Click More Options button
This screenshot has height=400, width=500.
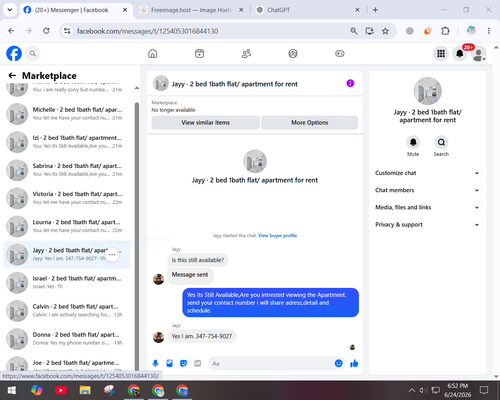tap(310, 123)
